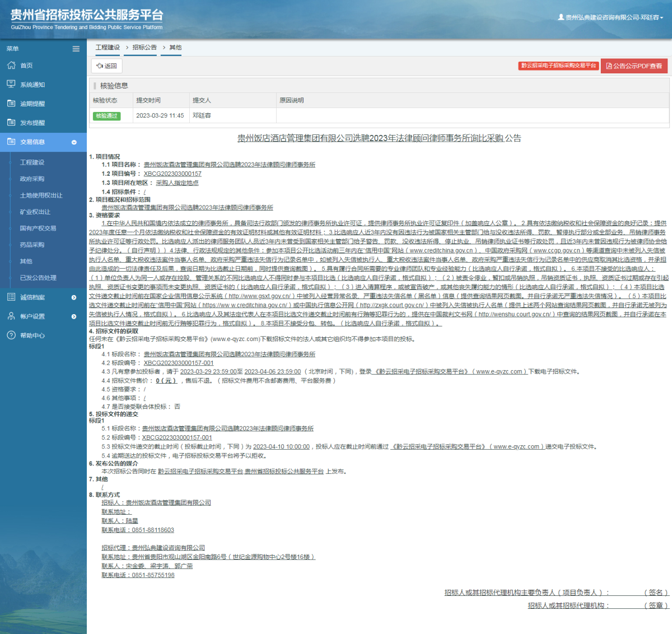Collapse the 交易信息 menu section

pyautogui.click(x=74, y=142)
